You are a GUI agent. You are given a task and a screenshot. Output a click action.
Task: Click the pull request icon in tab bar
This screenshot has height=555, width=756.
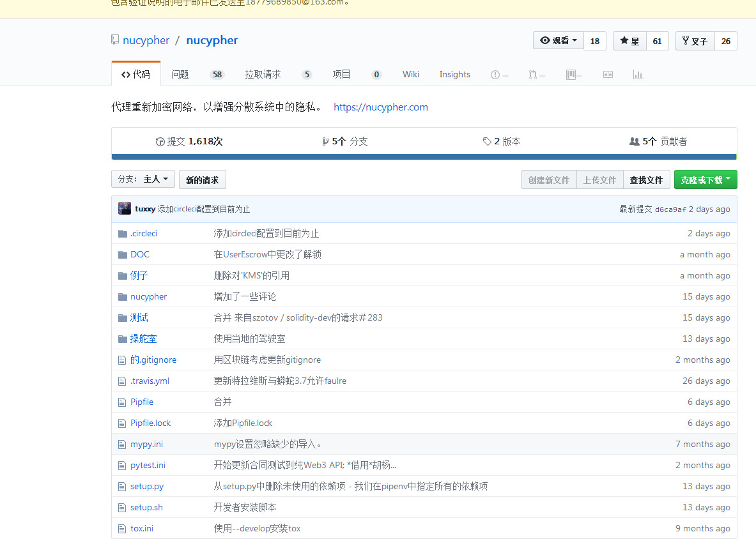[532, 75]
